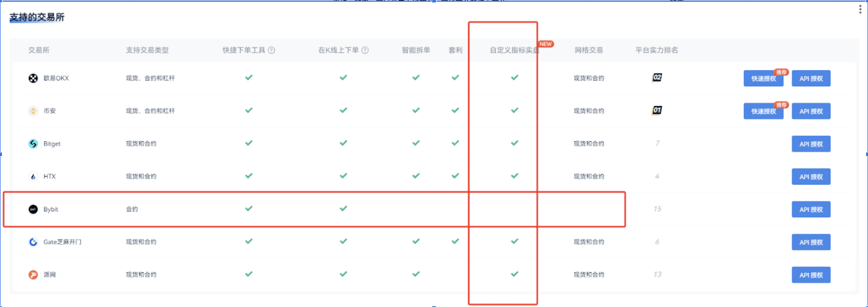Click API 授权 for HTX

[811, 177]
